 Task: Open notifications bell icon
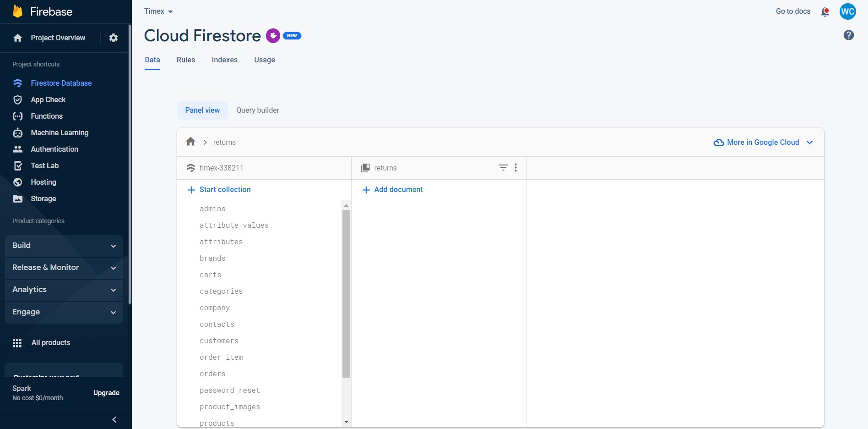(x=825, y=11)
